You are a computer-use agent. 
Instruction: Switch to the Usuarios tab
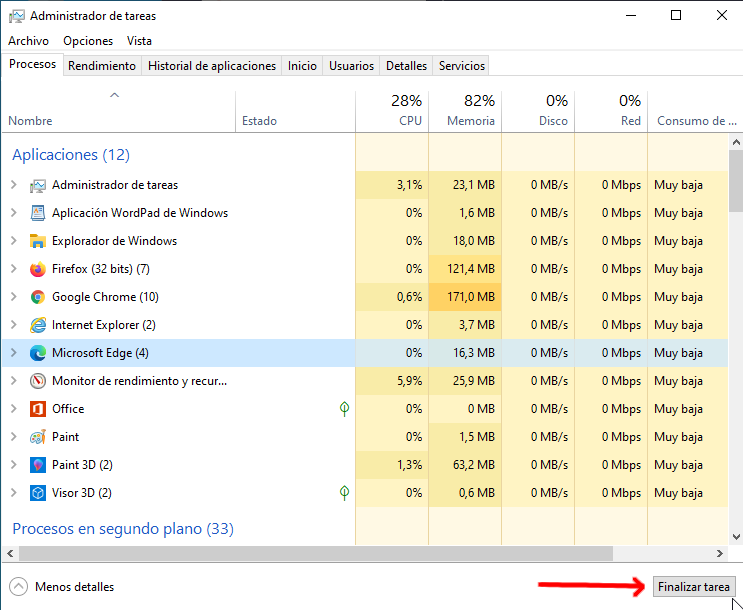pos(352,66)
